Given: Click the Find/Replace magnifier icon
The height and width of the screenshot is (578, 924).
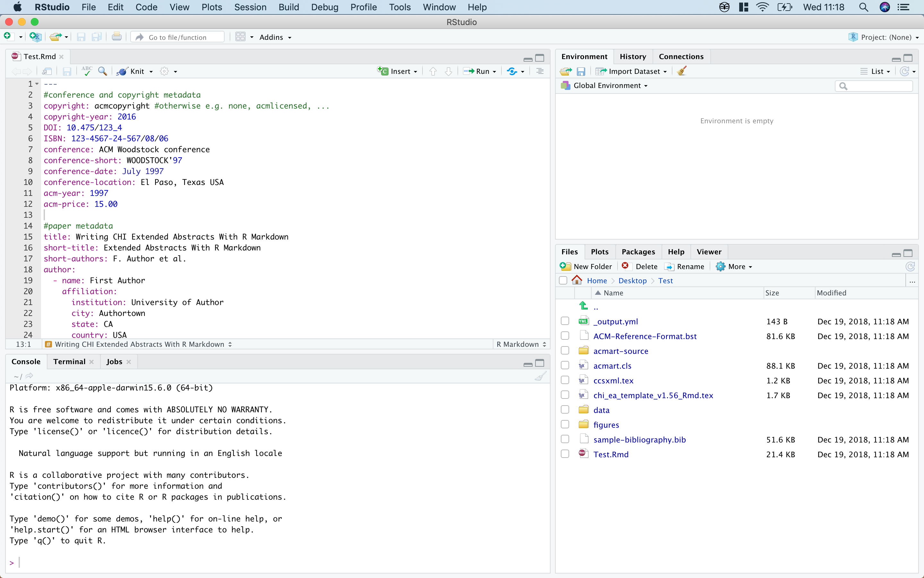Looking at the screenshot, I should coord(102,71).
